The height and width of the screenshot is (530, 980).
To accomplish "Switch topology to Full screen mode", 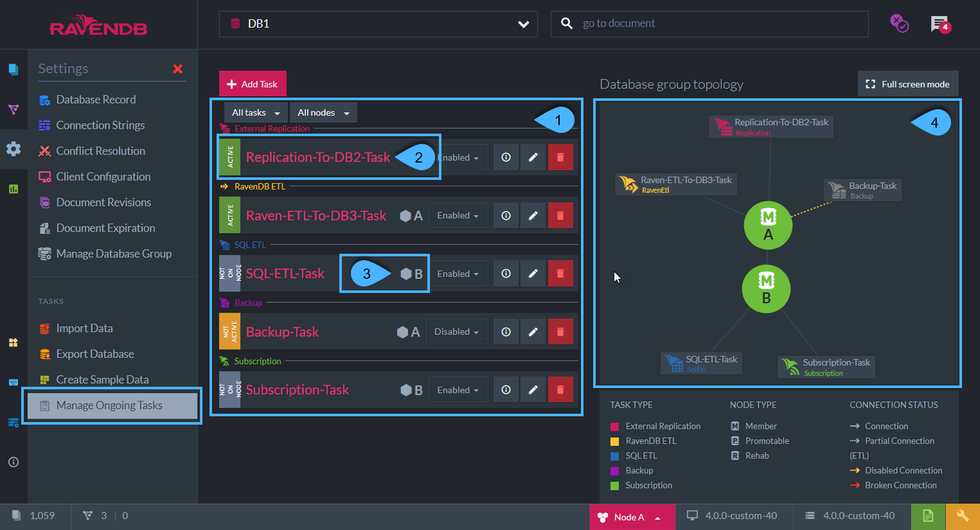I will 908,84.
